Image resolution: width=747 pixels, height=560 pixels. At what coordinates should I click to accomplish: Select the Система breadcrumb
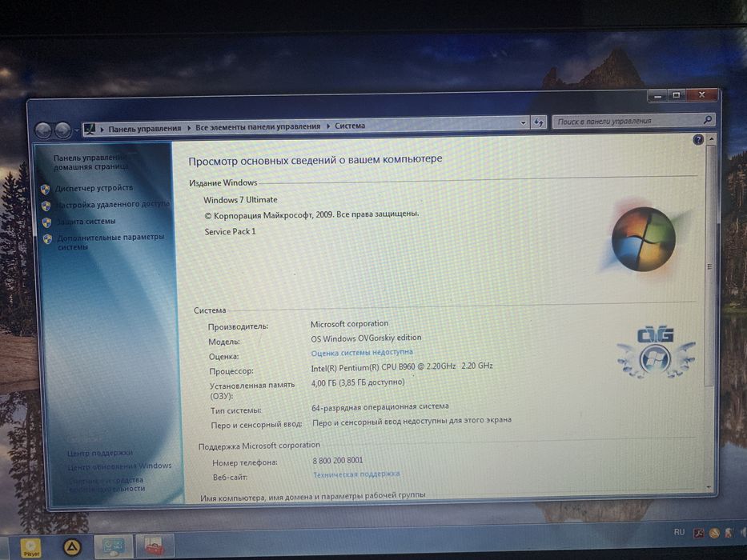(350, 126)
